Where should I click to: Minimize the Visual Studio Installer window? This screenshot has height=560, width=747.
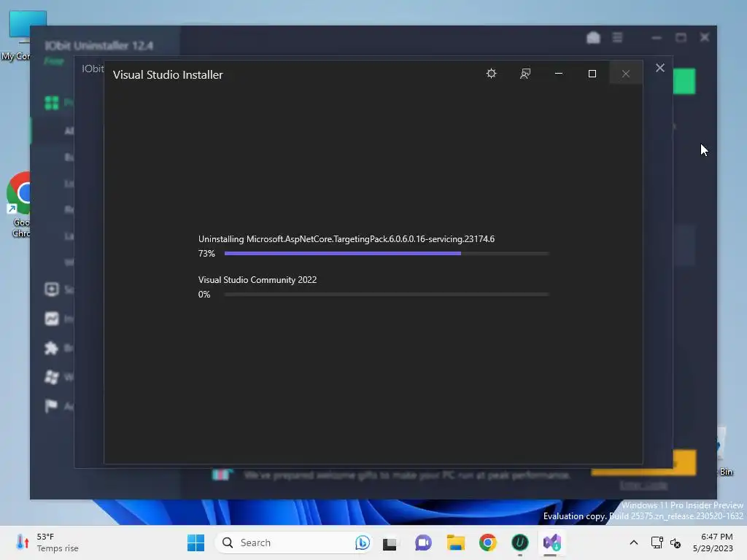[x=559, y=74]
